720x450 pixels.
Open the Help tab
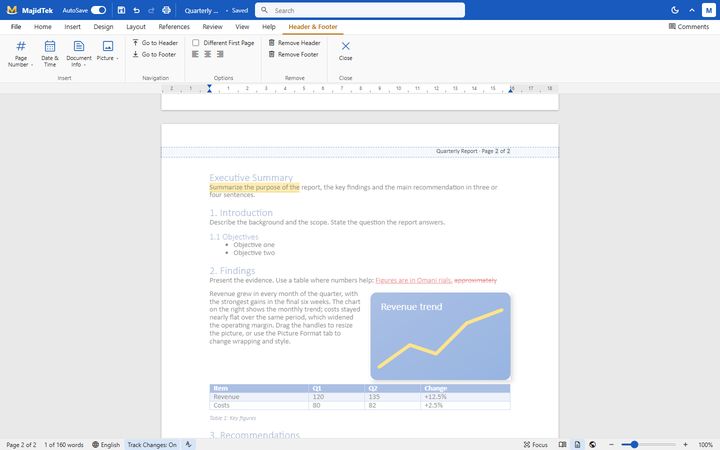click(269, 27)
